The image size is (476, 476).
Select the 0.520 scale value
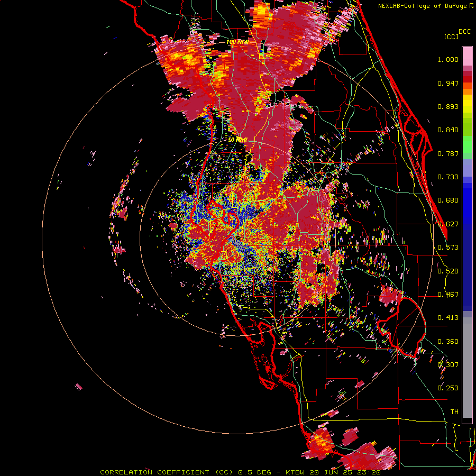448,271
